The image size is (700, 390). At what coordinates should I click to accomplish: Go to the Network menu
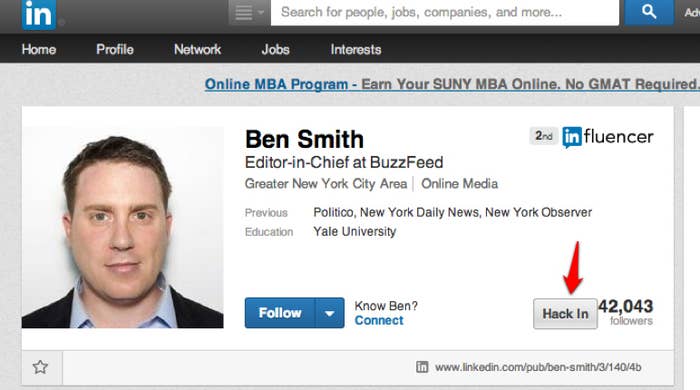coord(197,49)
